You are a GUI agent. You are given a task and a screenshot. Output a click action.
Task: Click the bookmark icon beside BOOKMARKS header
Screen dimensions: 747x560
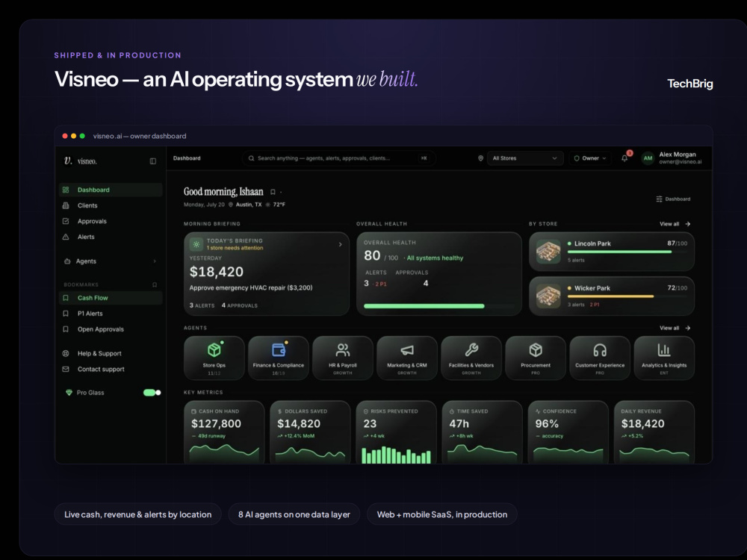[155, 284]
